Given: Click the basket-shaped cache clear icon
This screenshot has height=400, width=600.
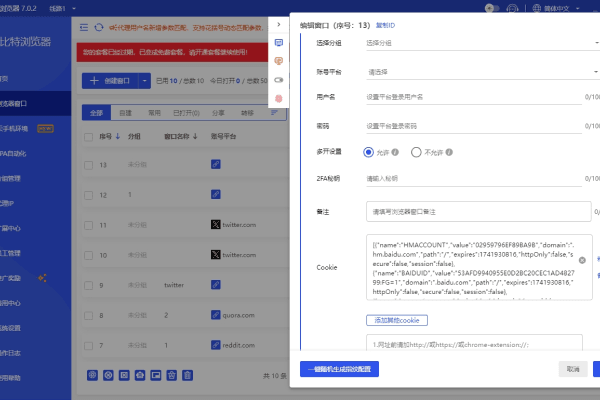Looking at the screenshot, I should 171,375.
